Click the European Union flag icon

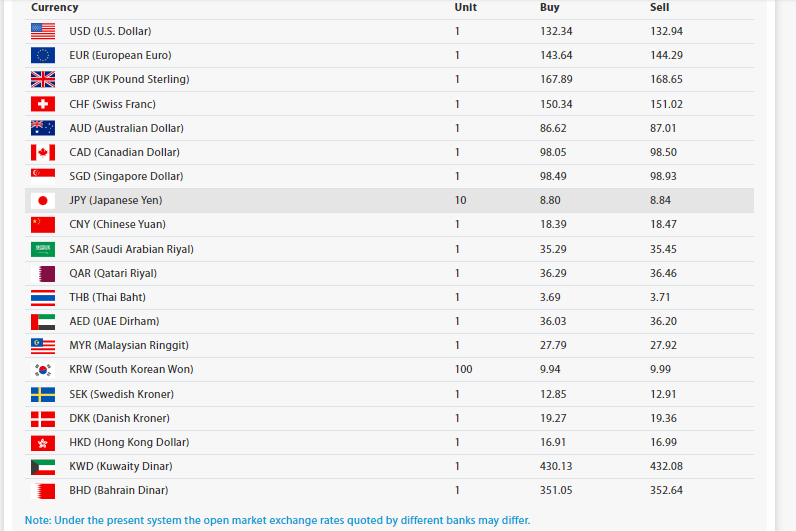pos(43,55)
